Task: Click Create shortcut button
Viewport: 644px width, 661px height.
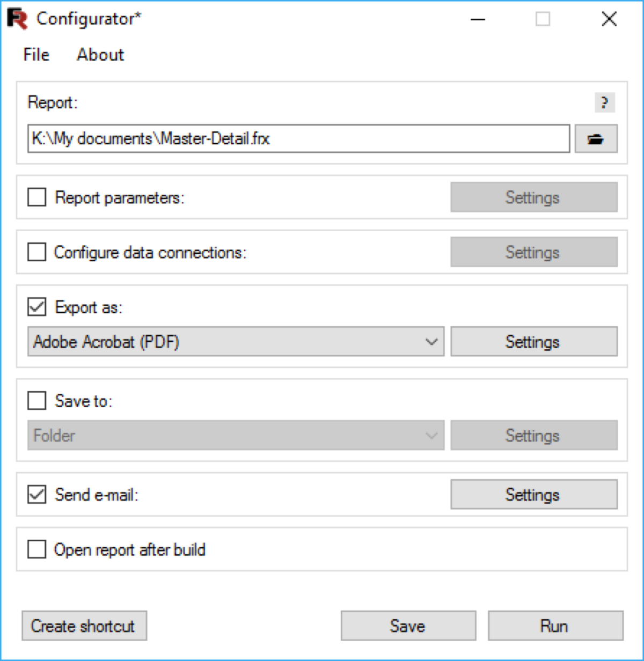Action: click(x=84, y=626)
